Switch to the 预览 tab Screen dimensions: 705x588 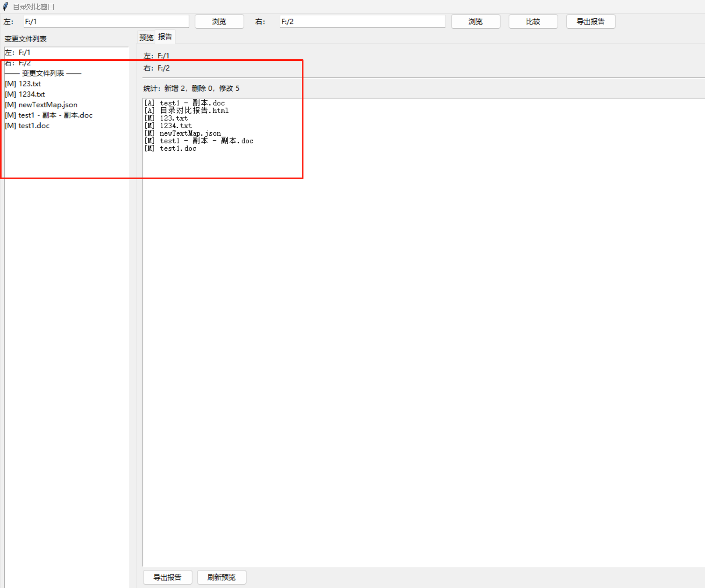point(146,37)
